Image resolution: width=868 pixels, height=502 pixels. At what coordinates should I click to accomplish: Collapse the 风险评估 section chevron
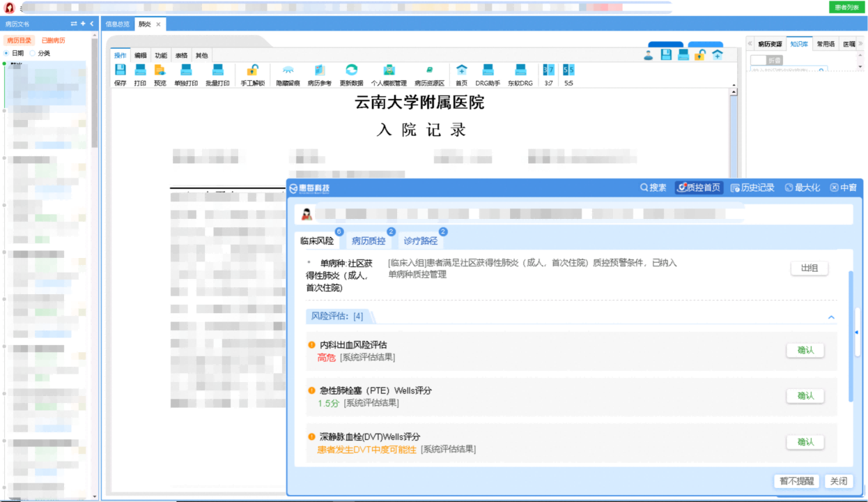pyautogui.click(x=831, y=317)
